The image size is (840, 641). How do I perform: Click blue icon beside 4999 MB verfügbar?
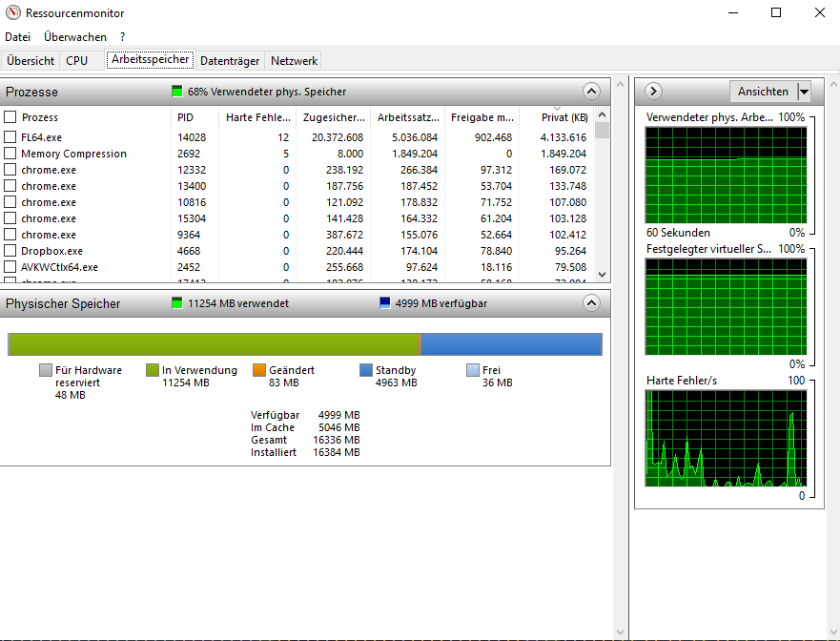click(384, 303)
